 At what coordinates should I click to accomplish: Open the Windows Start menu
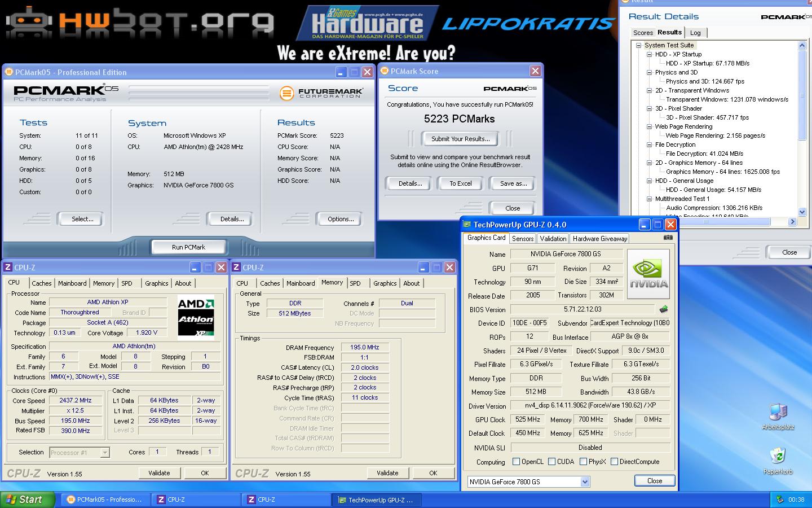tap(28, 500)
